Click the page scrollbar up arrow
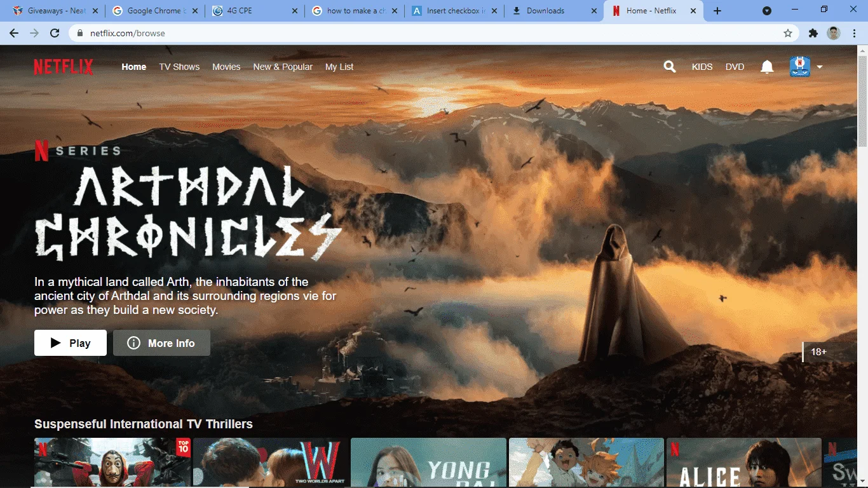The width and height of the screenshot is (868, 488). [862, 50]
